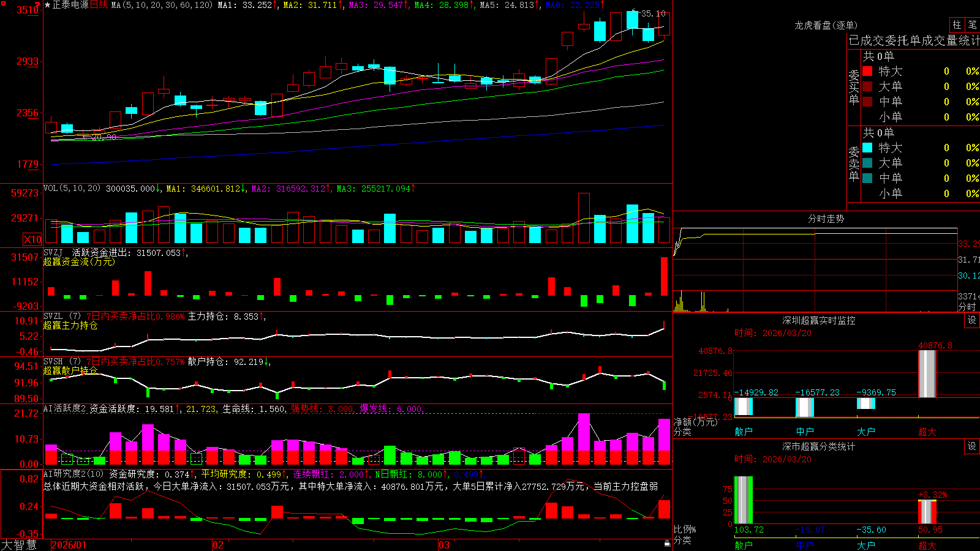The image size is (980, 551).
Task: Click the 资金活跃度: 19.581 value
Action: tap(135, 408)
